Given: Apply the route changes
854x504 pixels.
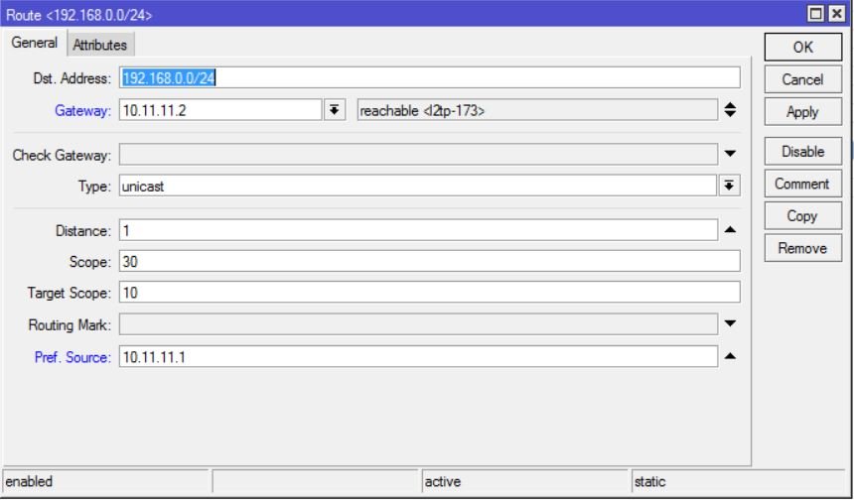Looking at the screenshot, I should (x=802, y=112).
